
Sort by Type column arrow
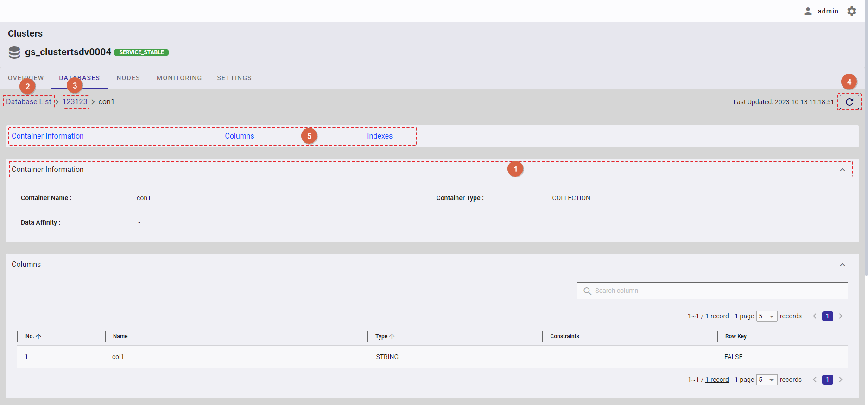tap(392, 336)
